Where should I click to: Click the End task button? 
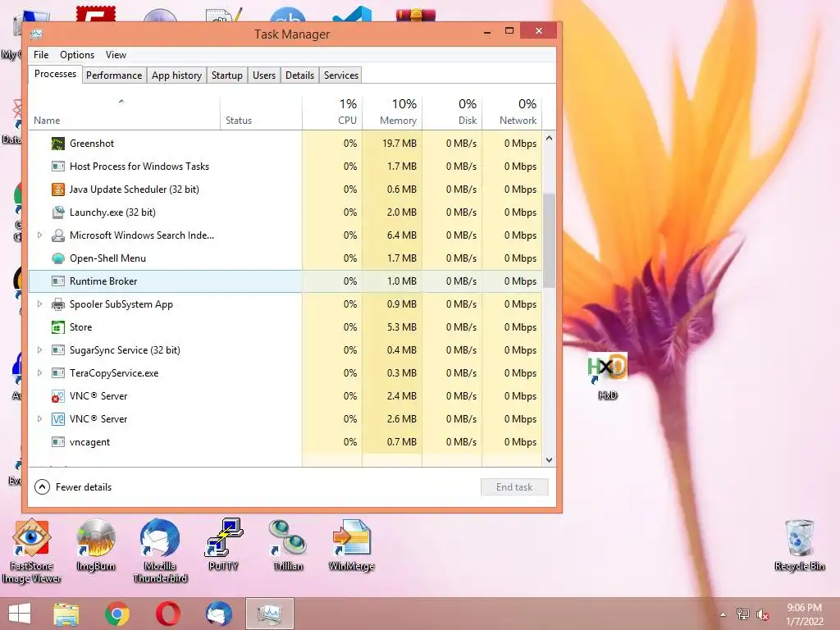(x=514, y=487)
